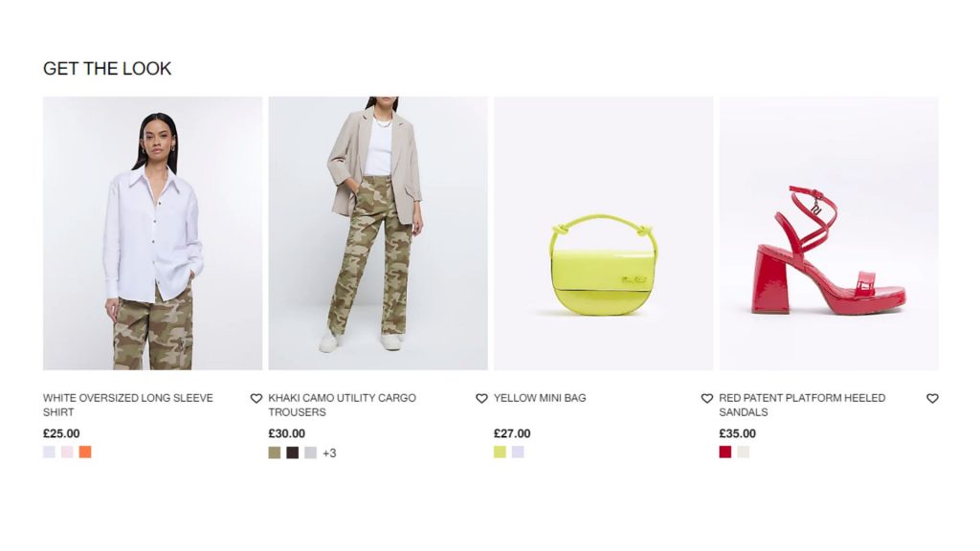
Task: Show +3 more trouser colours
Action: tap(329, 453)
